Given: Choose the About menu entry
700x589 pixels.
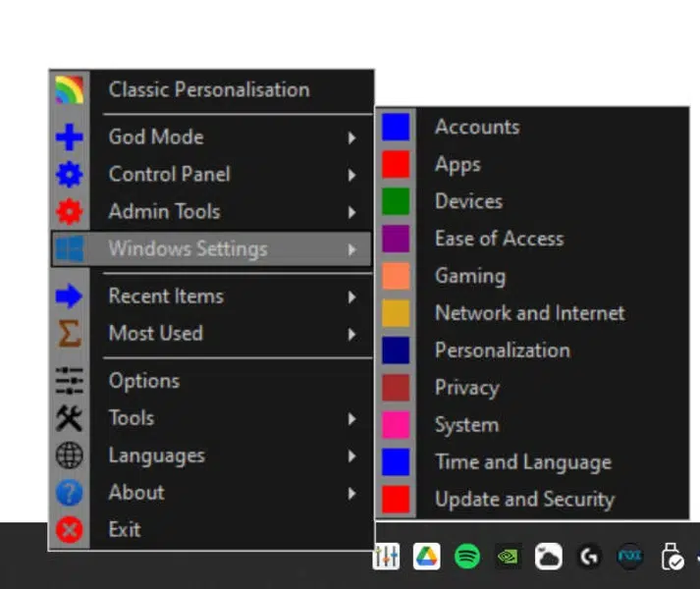Looking at the screenshot, I should pyautogui.click(x=136, y=493).
